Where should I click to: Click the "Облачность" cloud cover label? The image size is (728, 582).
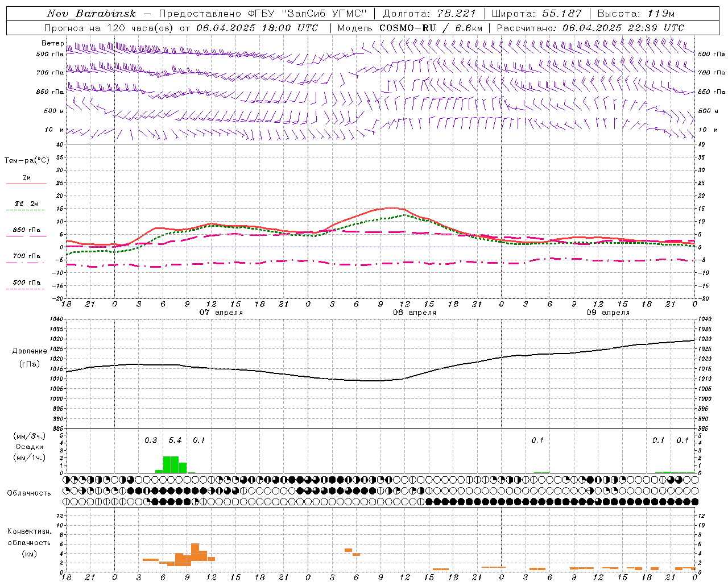coord(29,493)
